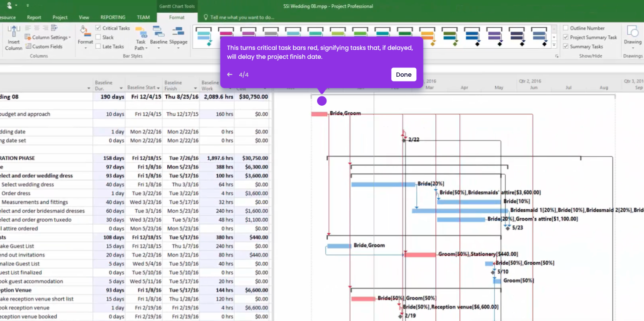Click the touch/mouse mode quick access icon

pos(10,6)
